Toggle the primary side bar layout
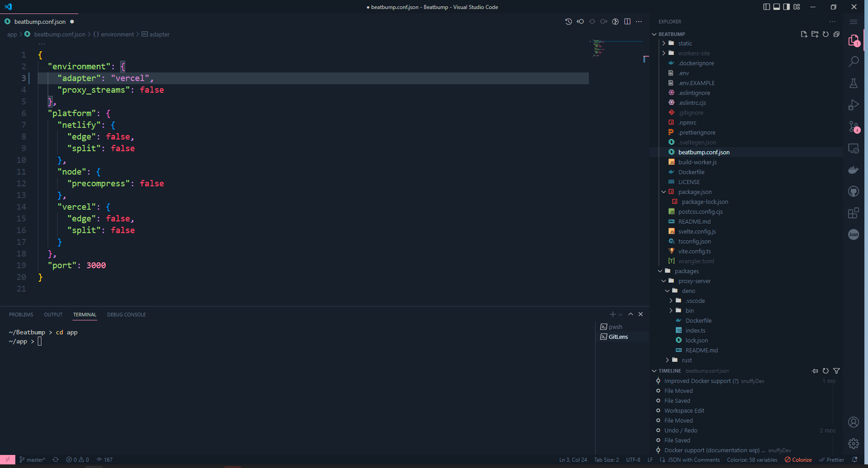 tap(767, 7)
